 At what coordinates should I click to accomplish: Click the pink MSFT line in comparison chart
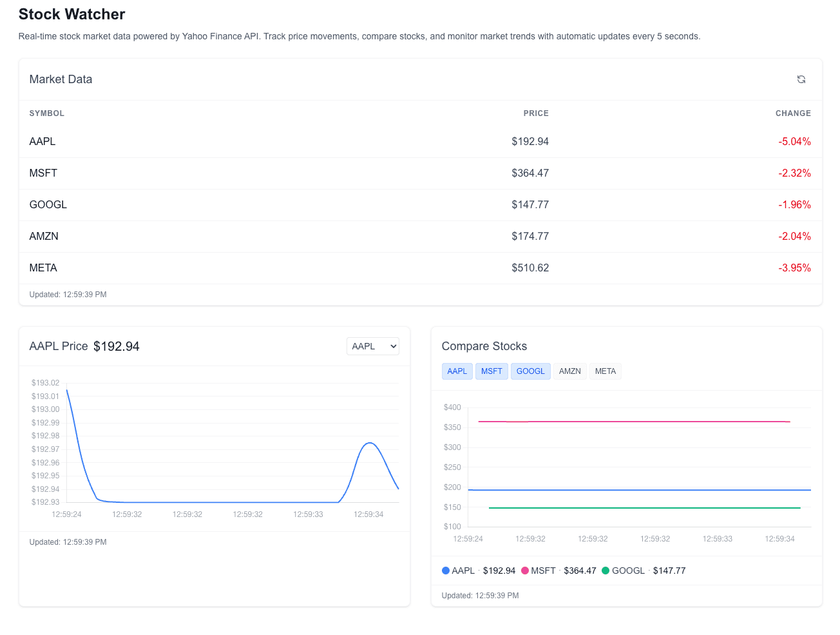pos(635,422)
